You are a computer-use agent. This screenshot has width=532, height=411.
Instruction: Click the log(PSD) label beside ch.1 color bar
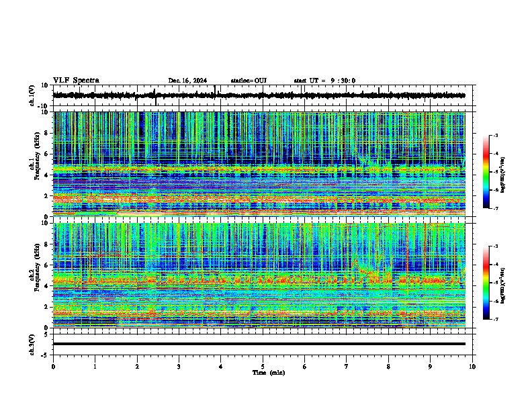click(x=502, y=175)
